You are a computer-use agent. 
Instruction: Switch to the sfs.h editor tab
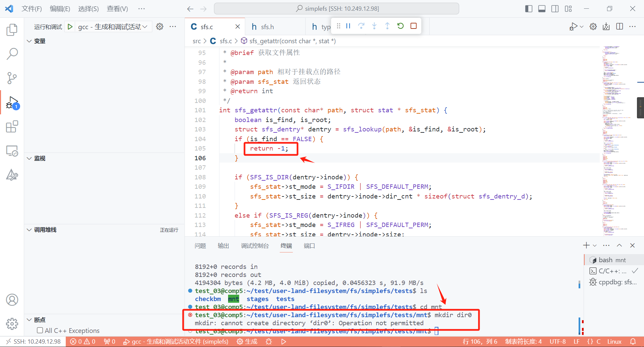tap(267, 27)
